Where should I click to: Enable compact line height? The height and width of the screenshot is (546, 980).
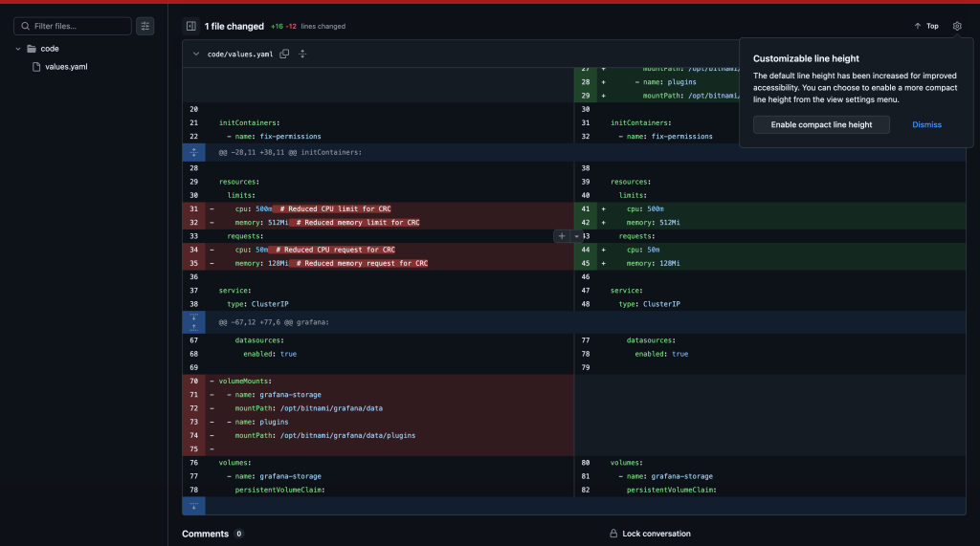820,125
